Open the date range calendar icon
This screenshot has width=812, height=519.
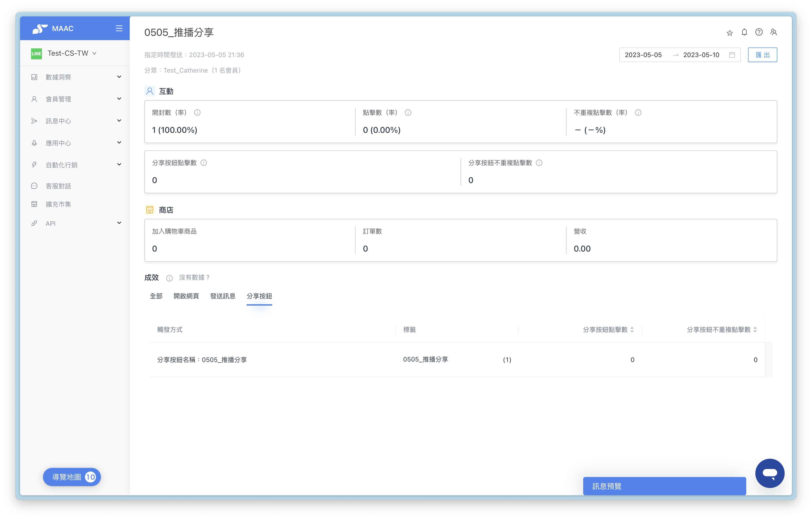click(732, 55)
